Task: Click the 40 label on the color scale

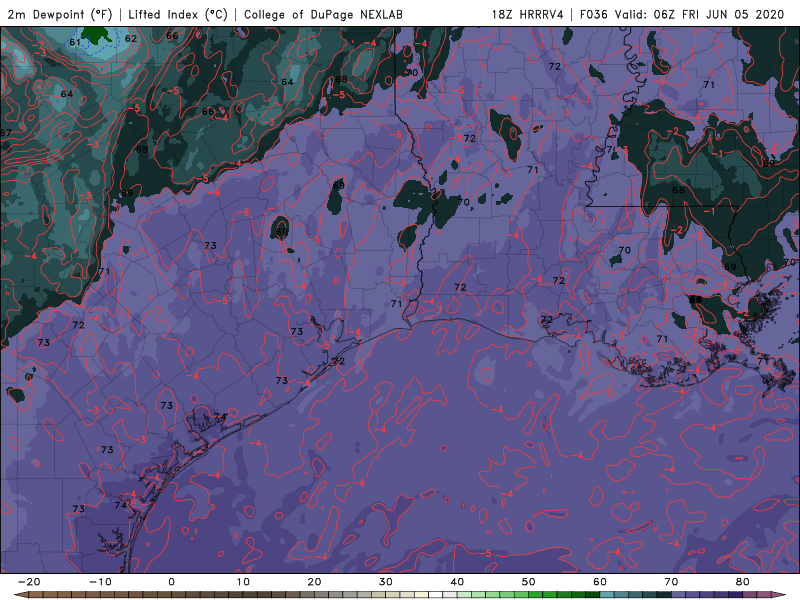Action: (x=457, y=582)
